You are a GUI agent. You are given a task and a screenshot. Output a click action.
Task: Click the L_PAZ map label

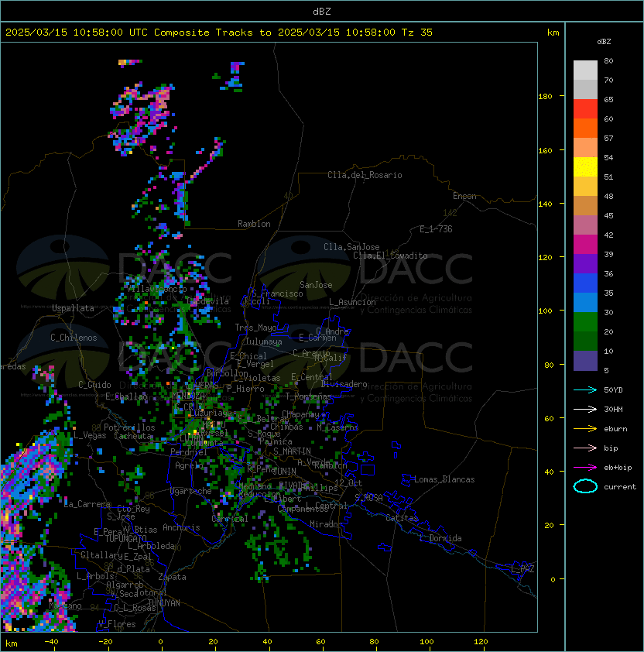[523, 569]
